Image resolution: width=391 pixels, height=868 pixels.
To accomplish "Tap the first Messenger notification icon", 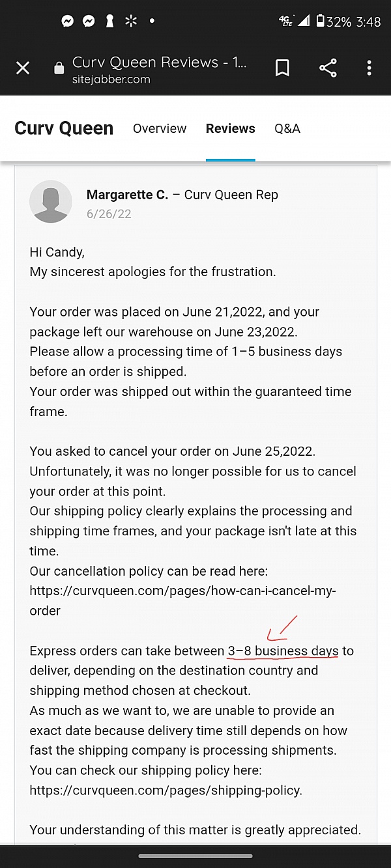I will coord(68,21).
